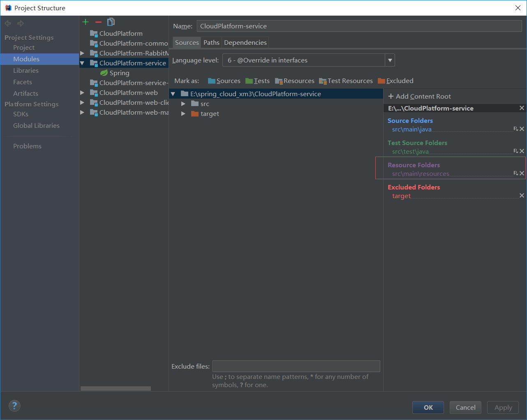
Task: Mark folder as Resources
Action: click(295, 81)
